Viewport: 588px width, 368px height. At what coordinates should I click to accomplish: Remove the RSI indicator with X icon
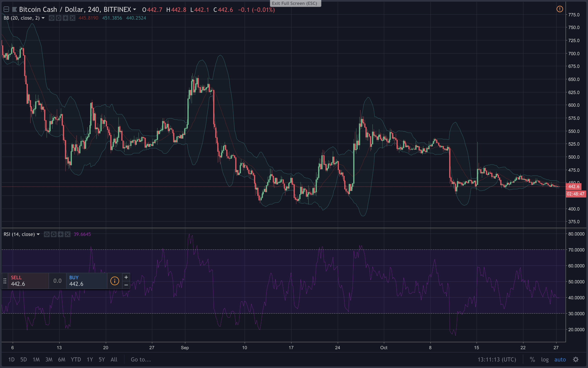(x=68, y=234)
